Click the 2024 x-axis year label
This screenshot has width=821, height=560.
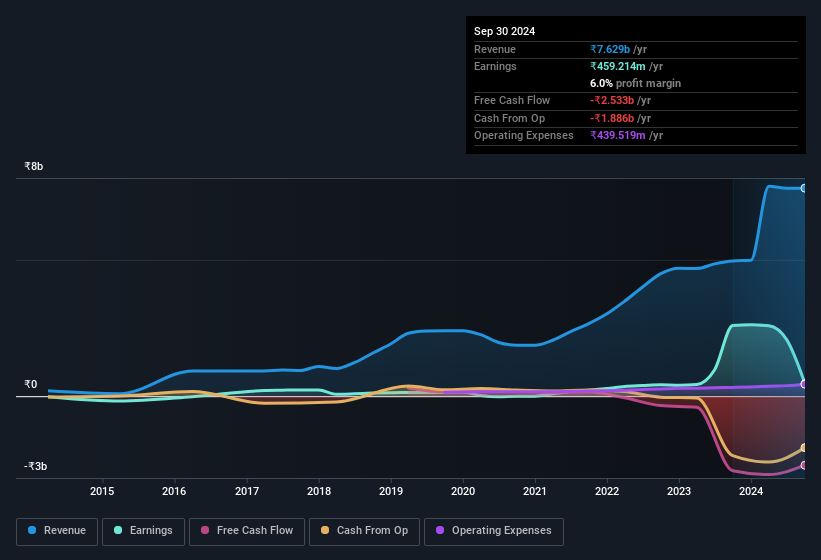[x=751, y=491]
